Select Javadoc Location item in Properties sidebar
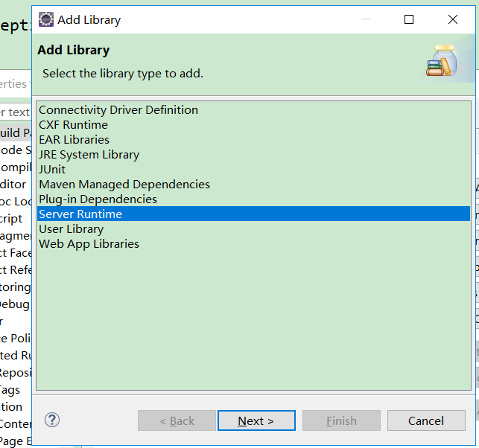This screenshot has width=479, height=448. [16, 202]
